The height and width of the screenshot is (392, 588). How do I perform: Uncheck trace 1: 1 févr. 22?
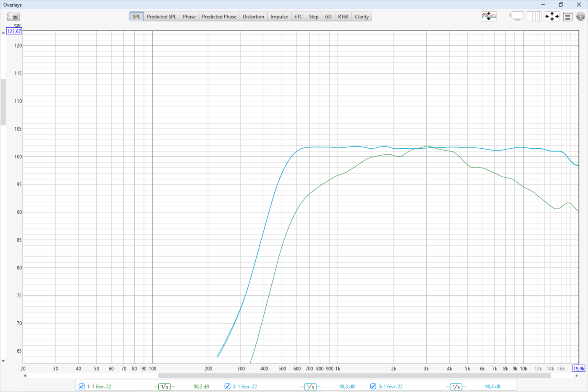82,386
